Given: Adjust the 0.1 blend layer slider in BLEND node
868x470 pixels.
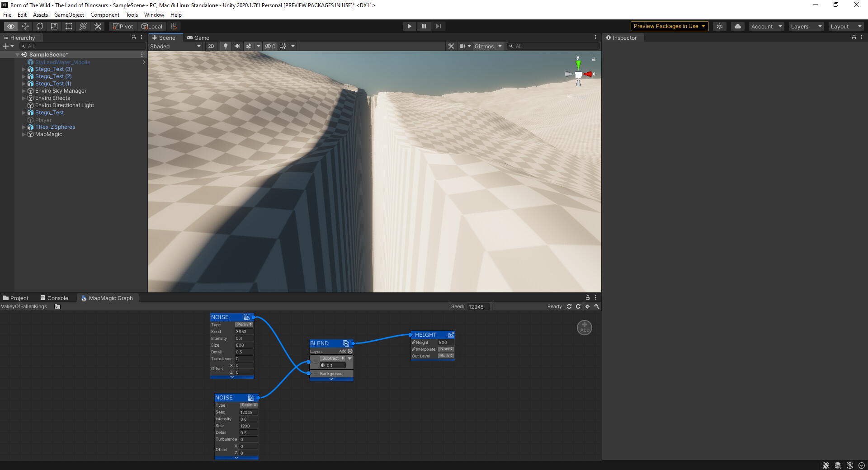Looking at the screenshot, I should pos(331,365).
